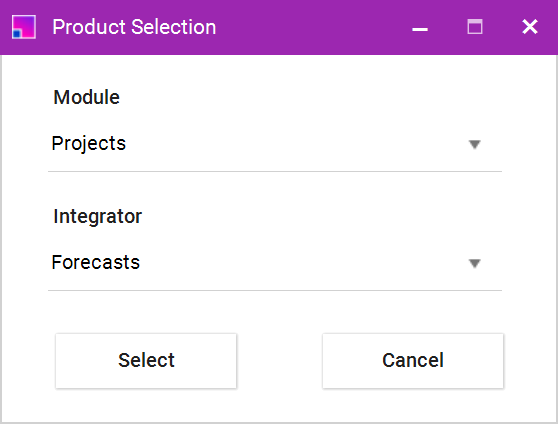This screenshot has width=558, height=424.
Task: Click the Forecasts value text
Action: 95,262
